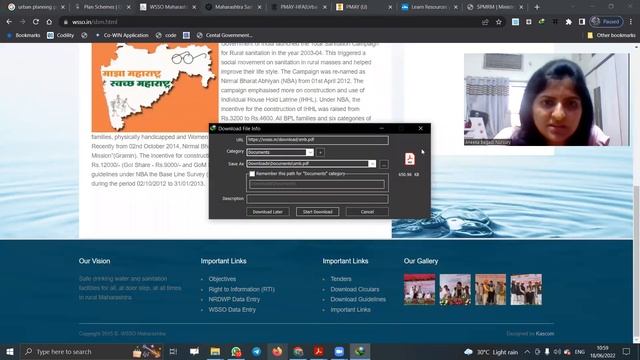Open browser home page icon
Viewport: 640px width, 360px height.
coord(49,22)
